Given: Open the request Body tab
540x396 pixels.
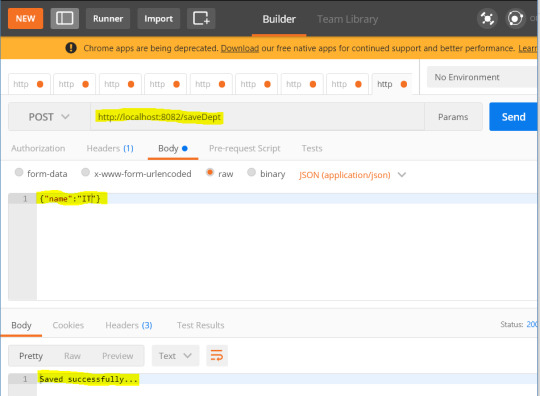Looking at the screenshot, I should (x=173, y=148).
